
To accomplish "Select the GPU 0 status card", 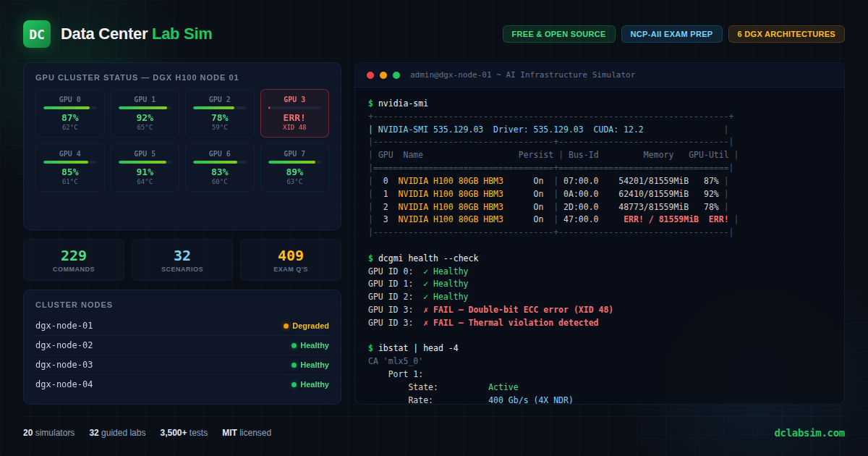I will tap(70, 113).
